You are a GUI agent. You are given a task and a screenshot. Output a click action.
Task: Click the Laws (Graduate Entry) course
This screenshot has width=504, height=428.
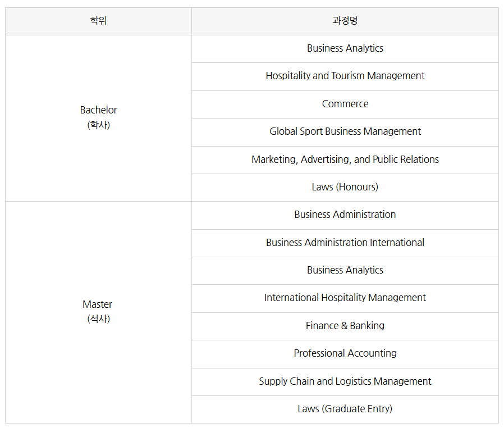[x=345, y=409]
